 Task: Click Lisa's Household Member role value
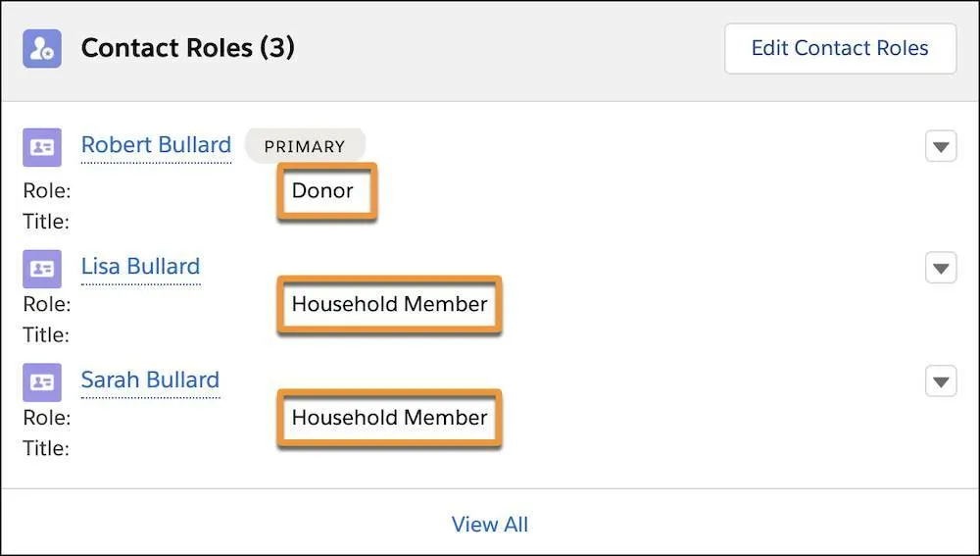click(x=389, y=304)
